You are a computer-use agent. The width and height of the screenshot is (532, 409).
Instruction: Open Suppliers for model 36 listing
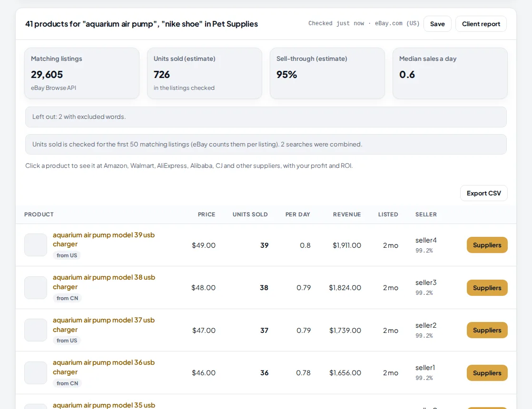487,373
